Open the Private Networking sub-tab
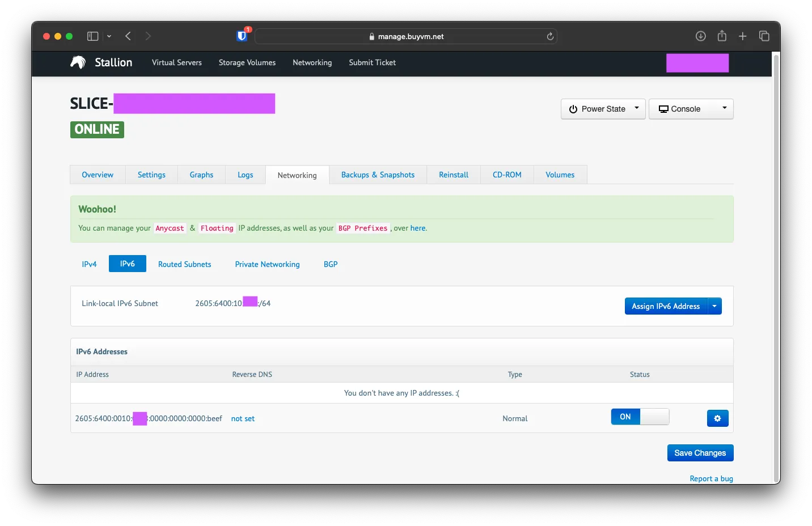This screenshot has height=526, width=812. [267, 264]
